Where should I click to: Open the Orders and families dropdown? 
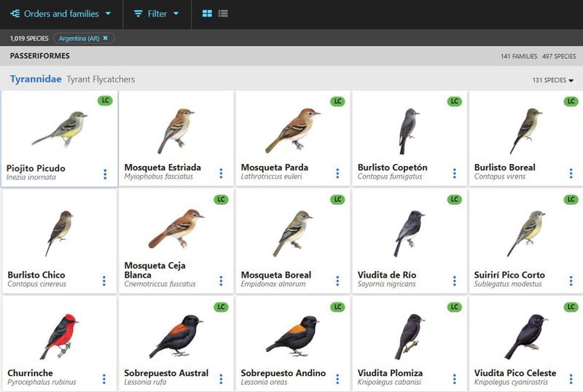61,14
